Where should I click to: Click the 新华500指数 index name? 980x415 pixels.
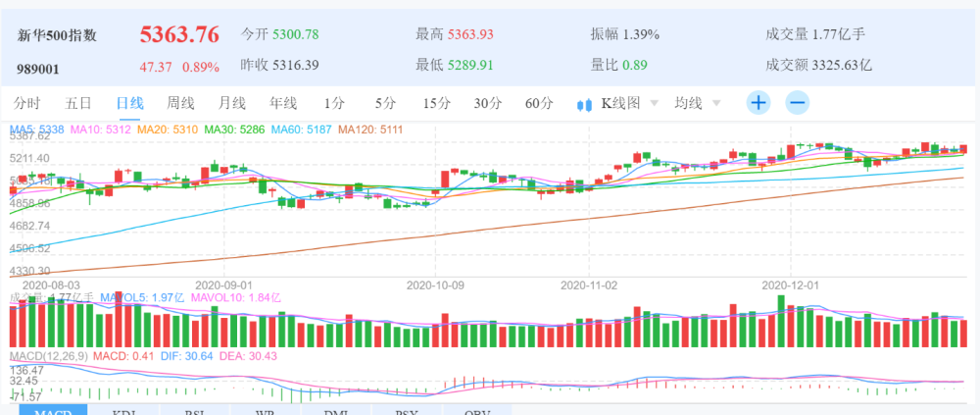58,35
